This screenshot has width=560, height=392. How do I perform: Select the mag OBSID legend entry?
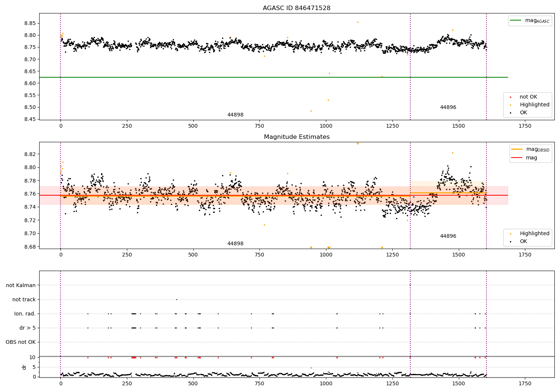tap(531, 149)
